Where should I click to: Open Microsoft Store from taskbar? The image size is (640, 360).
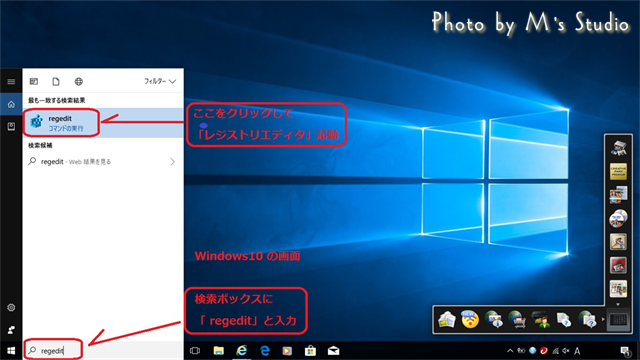tap(310, 351)
